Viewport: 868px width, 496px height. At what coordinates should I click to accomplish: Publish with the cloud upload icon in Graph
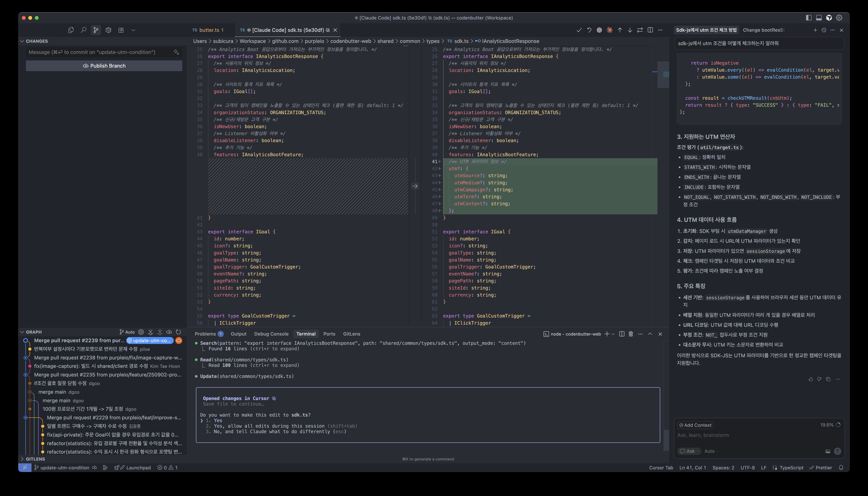[x=169, y=332]
